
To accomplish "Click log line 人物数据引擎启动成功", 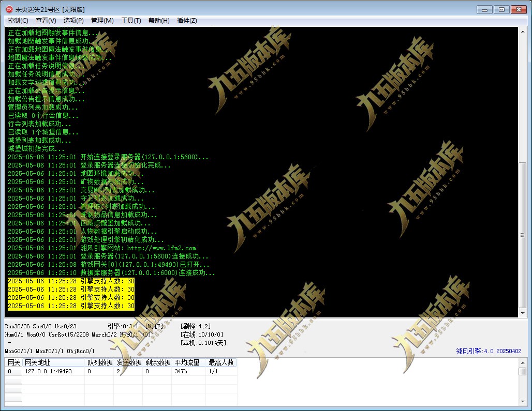I will click(82, 232).
